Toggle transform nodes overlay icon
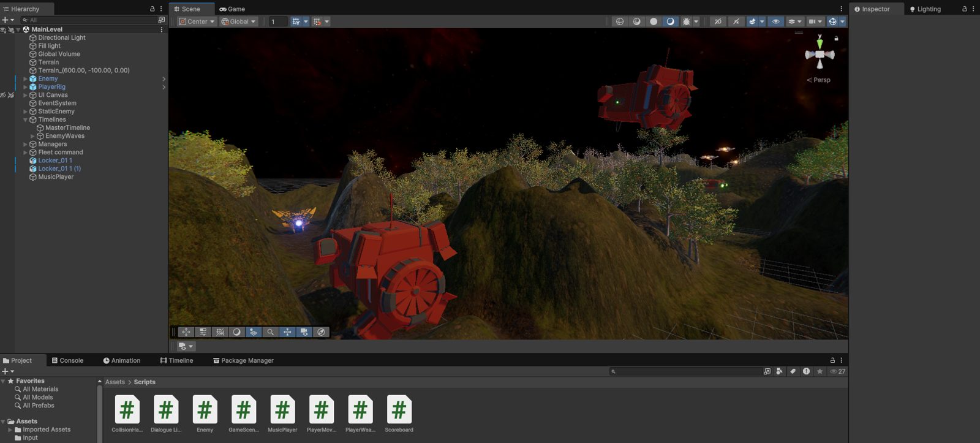The height and width of the screenshot is (443, 980). (287, 332)
